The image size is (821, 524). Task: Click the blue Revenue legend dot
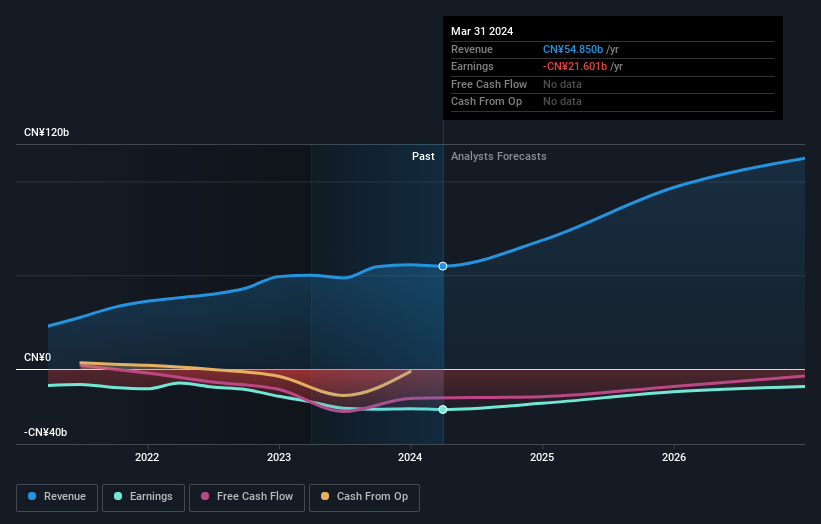[x=32, y=496]
